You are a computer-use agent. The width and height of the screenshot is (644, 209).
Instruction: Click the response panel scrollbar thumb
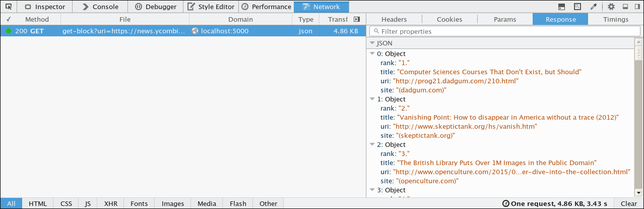[639, 53]
